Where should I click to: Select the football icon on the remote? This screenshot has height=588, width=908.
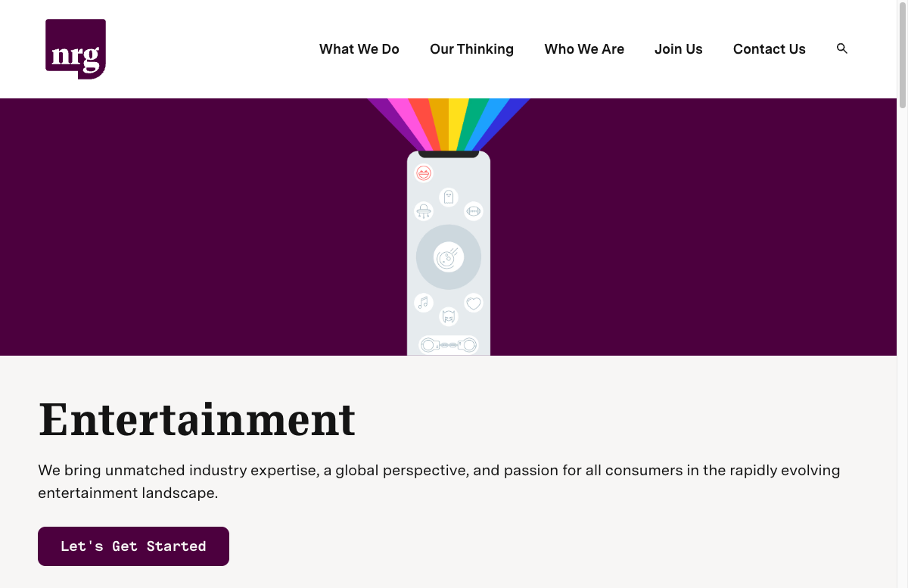[472, 210]
